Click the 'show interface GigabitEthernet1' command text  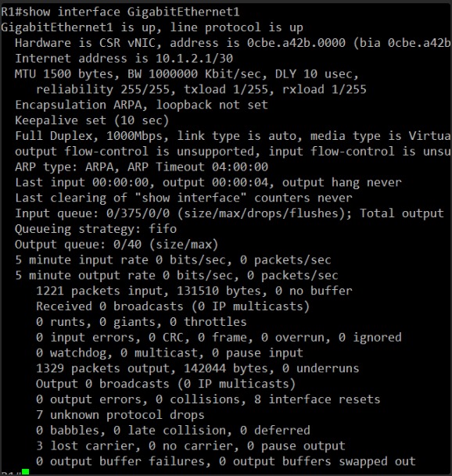131,13
